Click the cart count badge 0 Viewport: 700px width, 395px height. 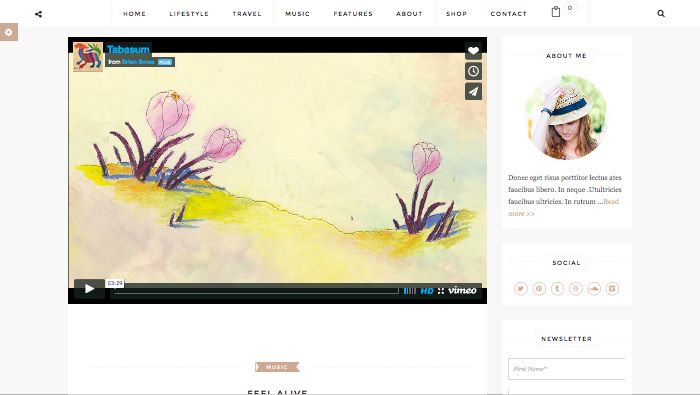tap(570, 8)
